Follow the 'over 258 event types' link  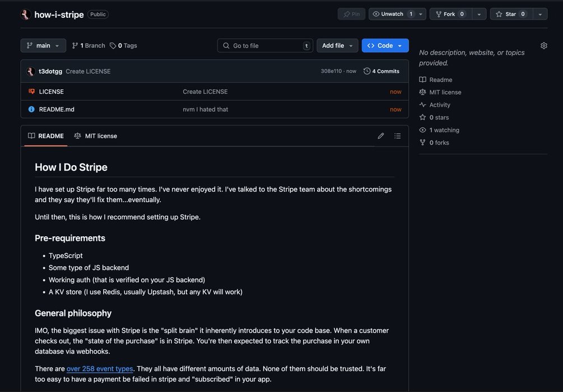pos(100,368)
